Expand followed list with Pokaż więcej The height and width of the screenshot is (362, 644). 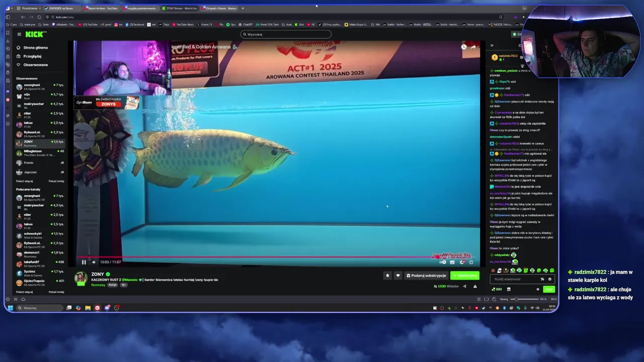coord(24,181)
